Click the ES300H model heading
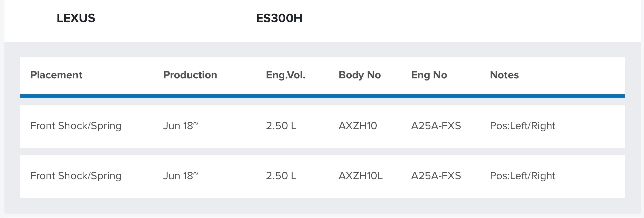The width and height of the screenshot is (644, 218). coord(279,18)
